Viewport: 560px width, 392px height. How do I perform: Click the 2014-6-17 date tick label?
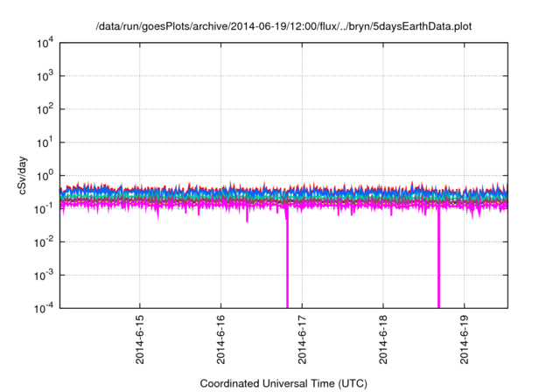pyautogui.click(x=302, y=339)
